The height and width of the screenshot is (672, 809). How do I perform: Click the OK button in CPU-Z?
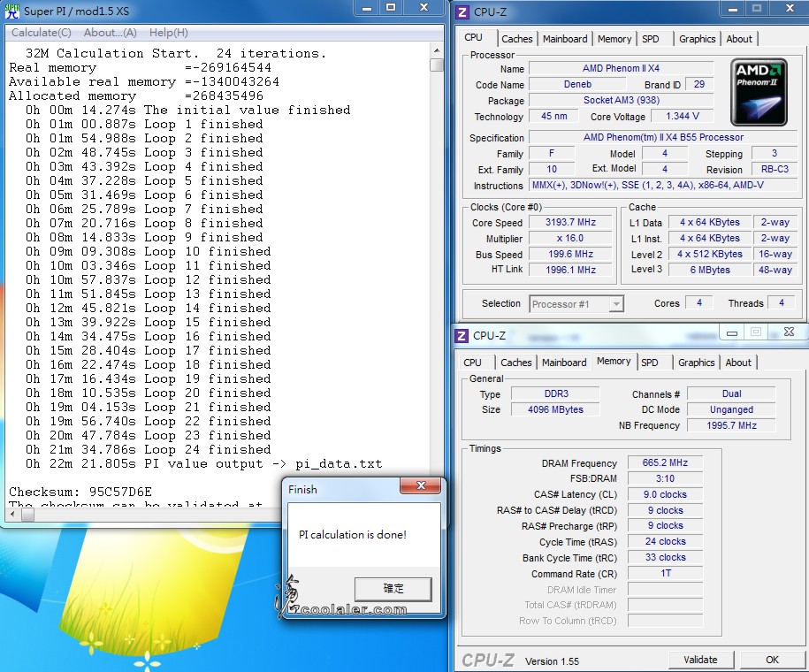772,659
